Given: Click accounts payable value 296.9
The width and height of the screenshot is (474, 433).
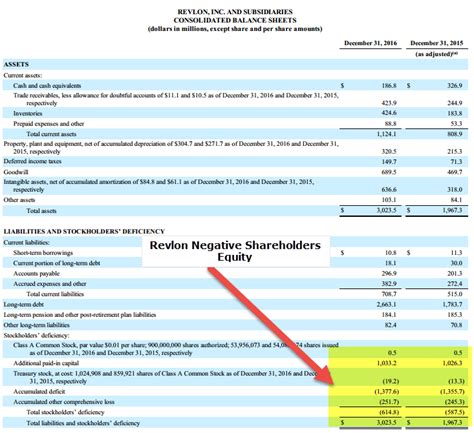Looking at the screenshot, I should coord(389,273).
